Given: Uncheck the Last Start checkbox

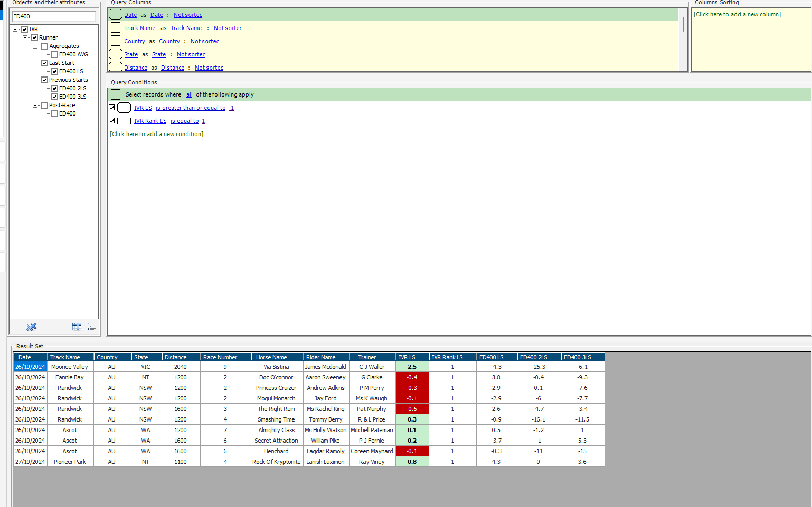Looking at the screenshot, I should click(44, 63).
